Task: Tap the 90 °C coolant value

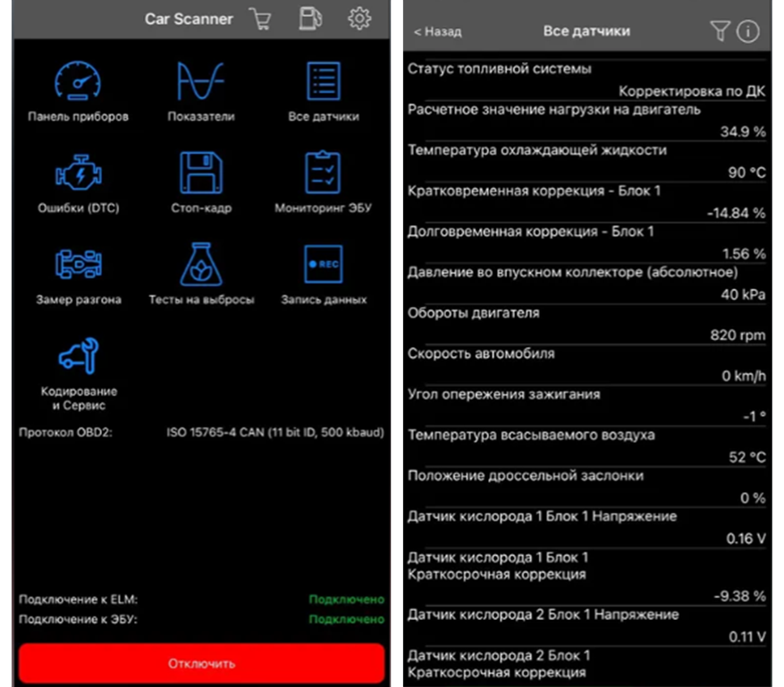Action: pyautogui.click(x=746, y=172)
